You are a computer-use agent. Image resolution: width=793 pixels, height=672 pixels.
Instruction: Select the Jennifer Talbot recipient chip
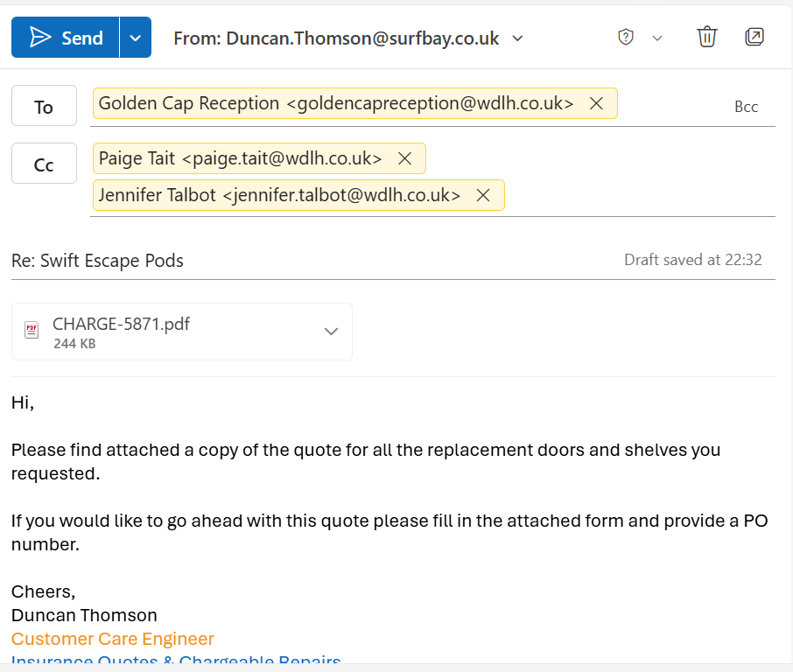[278, 195]
